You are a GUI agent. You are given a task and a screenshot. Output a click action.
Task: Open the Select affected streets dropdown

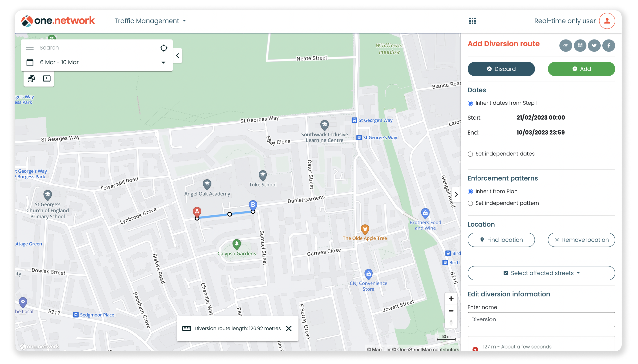click(541, 273)
